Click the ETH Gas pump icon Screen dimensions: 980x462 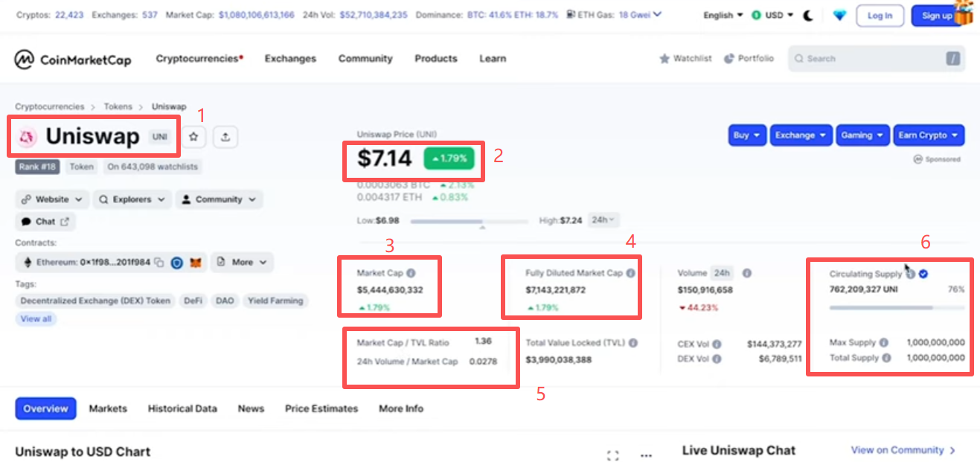569,14
